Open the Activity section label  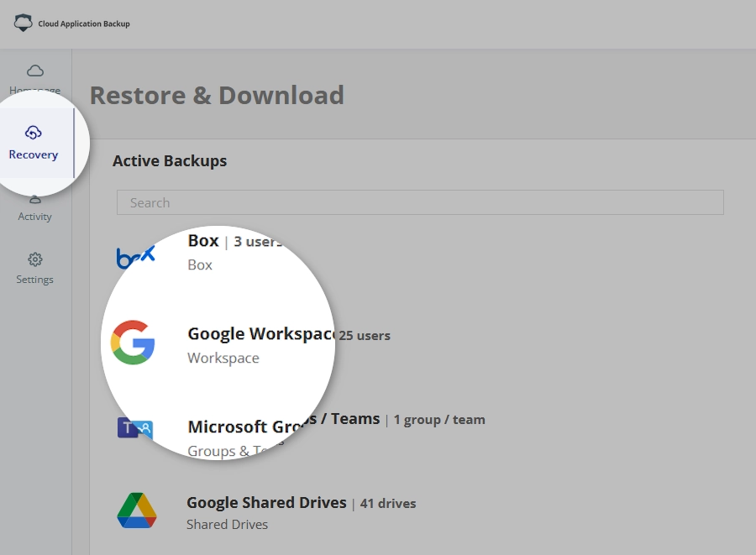tap(34, 217)
